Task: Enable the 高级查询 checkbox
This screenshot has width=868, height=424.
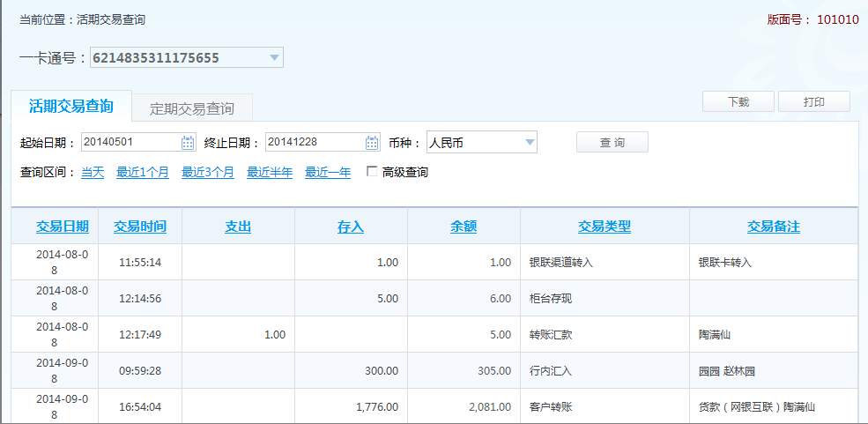Action: tap(372, 172)
